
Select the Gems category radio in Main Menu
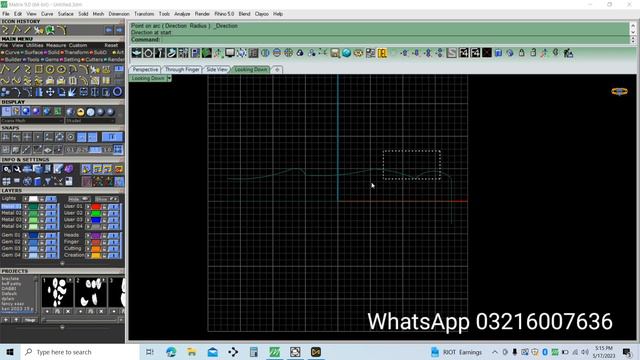click(42, 60)
